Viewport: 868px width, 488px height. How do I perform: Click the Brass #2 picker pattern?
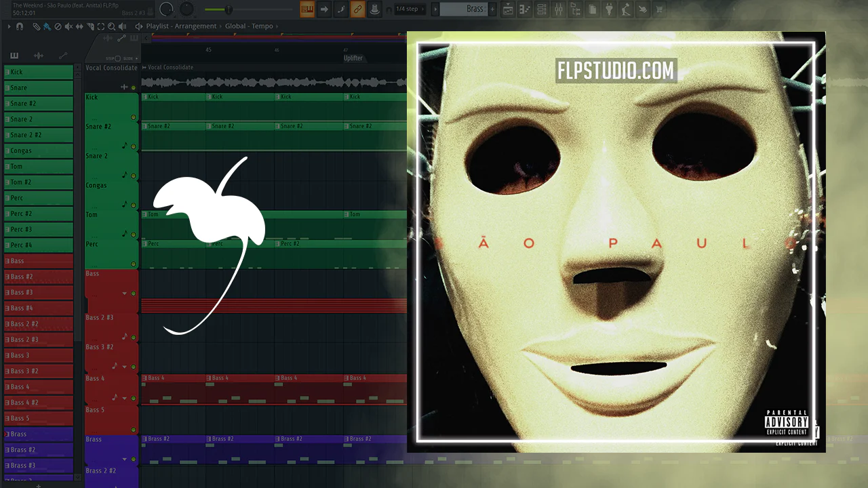[39, 450]
